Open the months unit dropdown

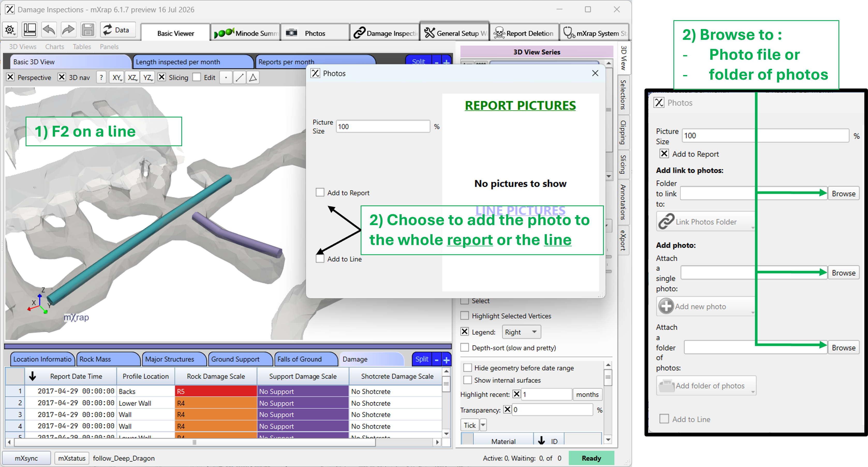pyautogui.click(x=587, y=394)
